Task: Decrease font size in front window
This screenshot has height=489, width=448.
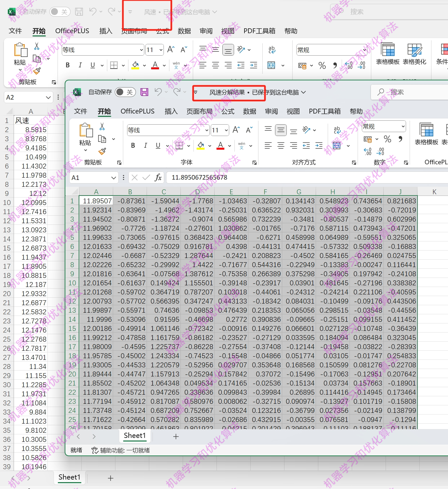Action: tap(249, 130)
